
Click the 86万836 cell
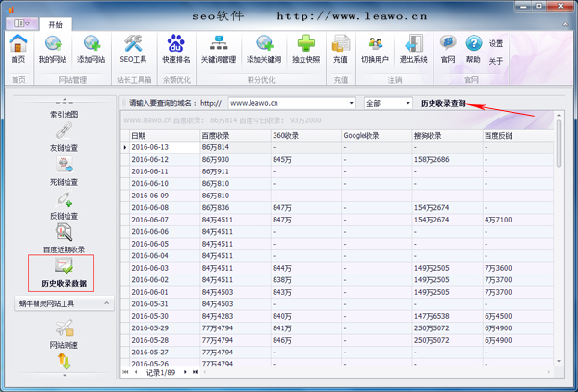pyautogui.click(x=235, y=208)
